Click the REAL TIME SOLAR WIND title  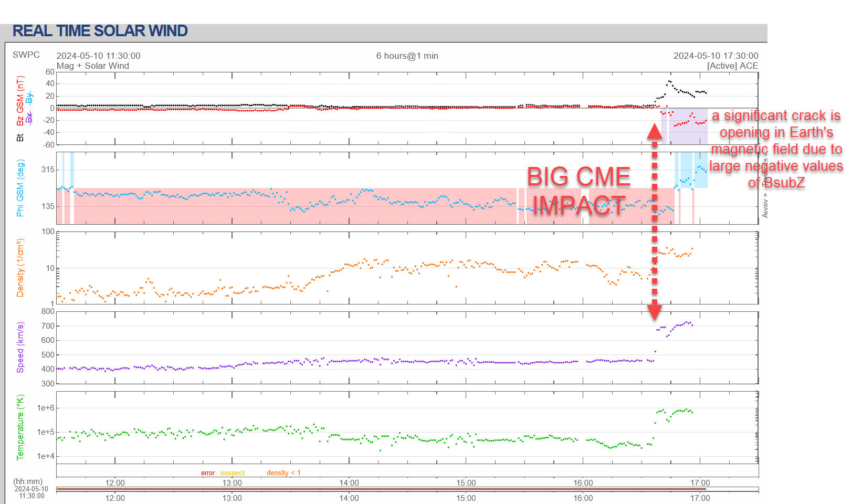[x=100, y=31]
